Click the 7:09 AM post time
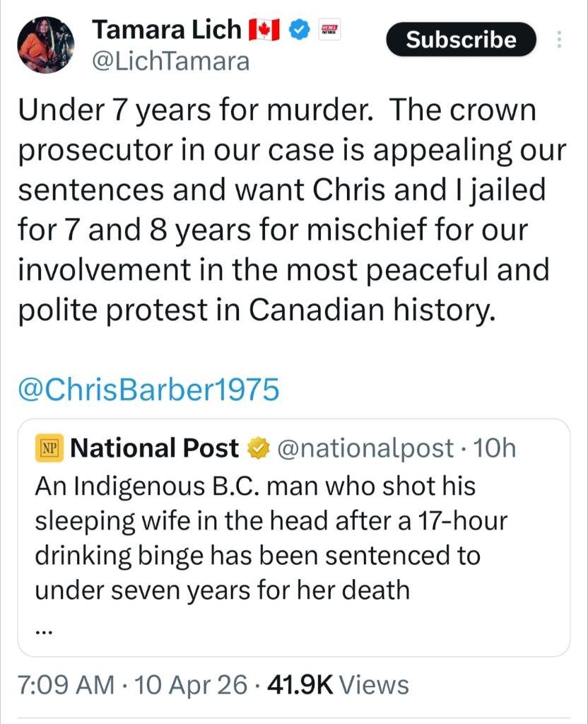The width and height of the screenshot is (588, 724). (x=64, y=684)
